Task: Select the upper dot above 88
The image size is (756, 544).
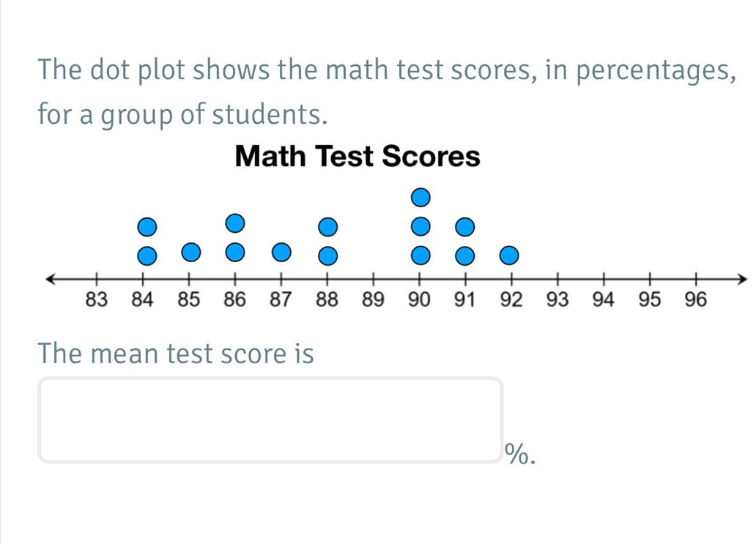Action: [327, 226]
